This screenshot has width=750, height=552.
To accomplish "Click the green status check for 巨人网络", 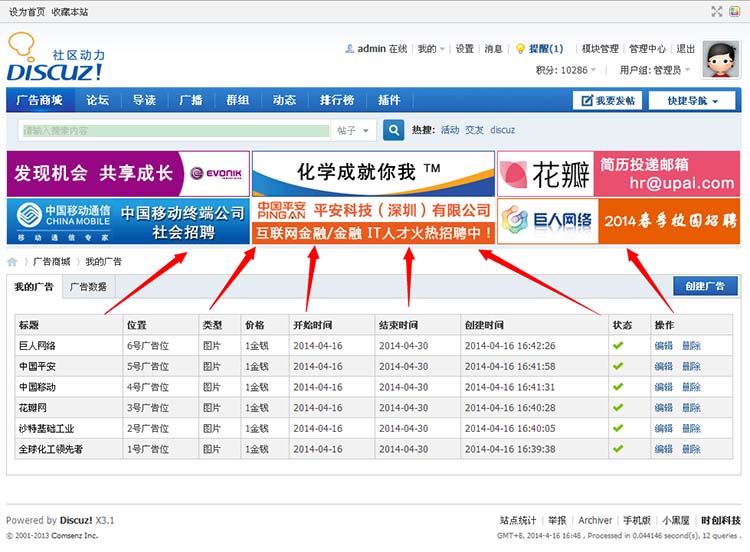I will 618,345.
